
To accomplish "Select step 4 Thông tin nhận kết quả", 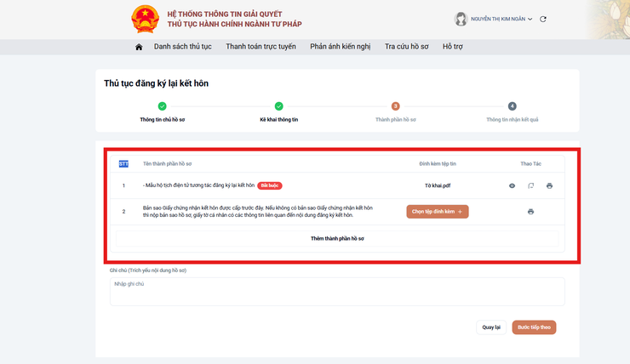I will pyautogui.click(x=512, y=112).
